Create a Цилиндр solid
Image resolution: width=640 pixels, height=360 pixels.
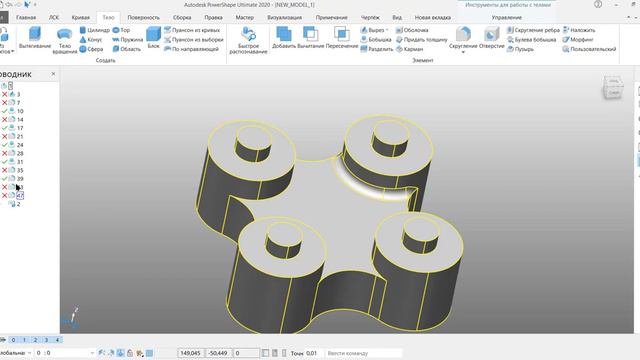click(94, 30)
